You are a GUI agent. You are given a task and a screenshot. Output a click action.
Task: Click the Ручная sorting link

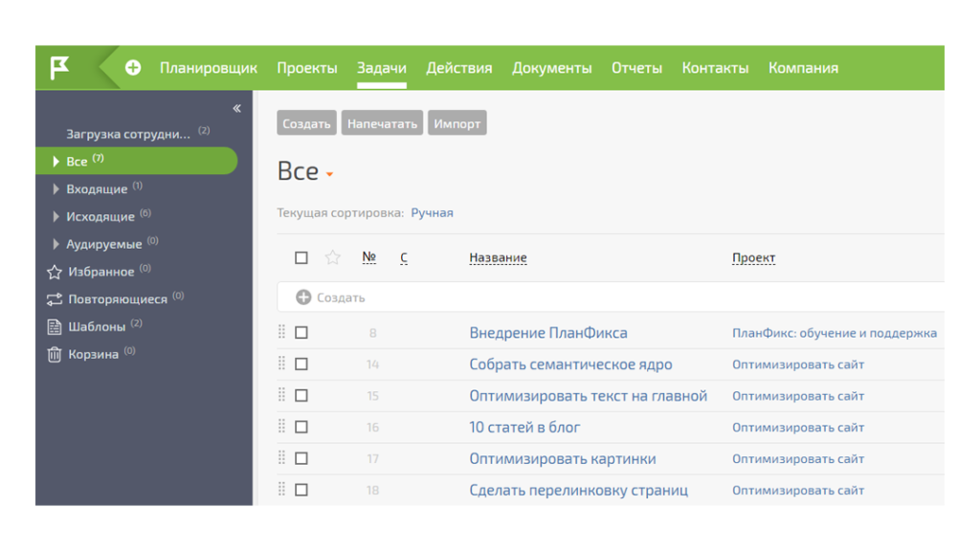coord(432,213)
